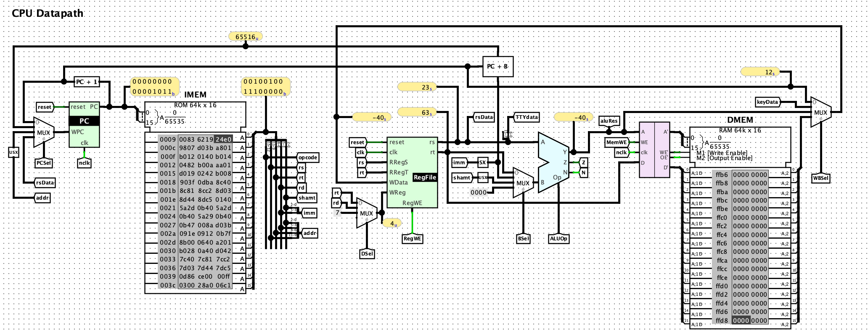Select the IMEM label text

coord(196,95)
